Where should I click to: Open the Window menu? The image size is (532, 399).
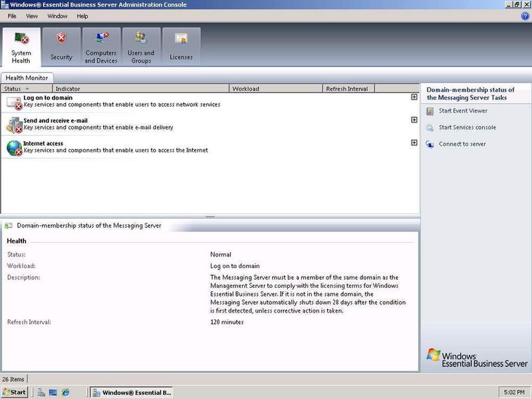[x=57, y=16]
